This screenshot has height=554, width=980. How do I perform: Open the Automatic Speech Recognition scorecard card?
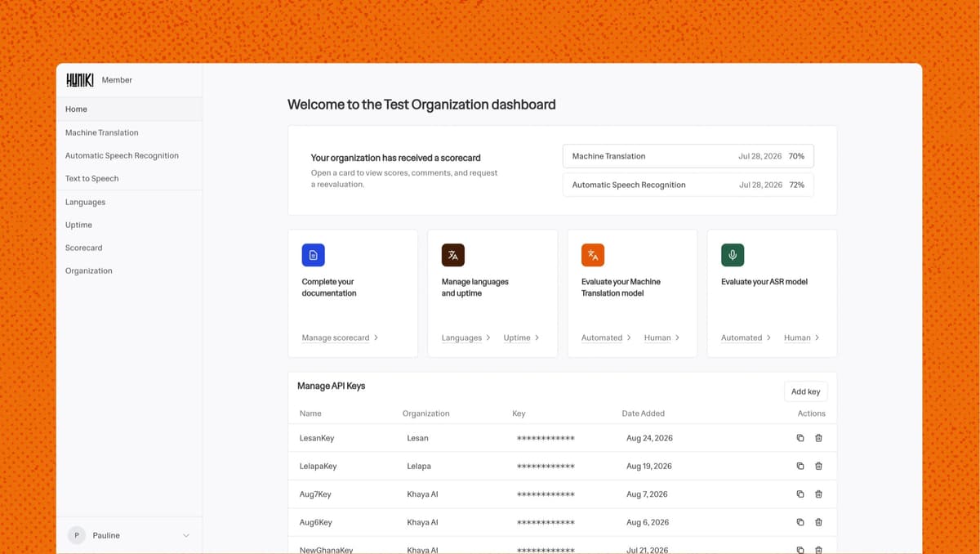[688, 185]
